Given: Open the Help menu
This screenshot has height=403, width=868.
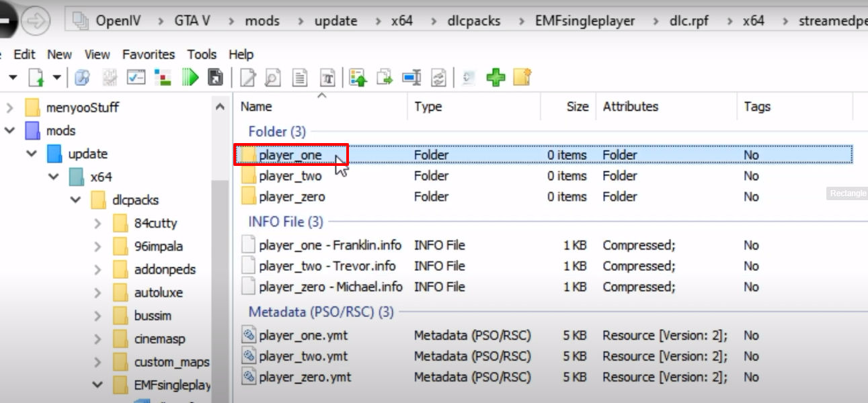Looking at the screenshot, I should click(x=241, y=54).
